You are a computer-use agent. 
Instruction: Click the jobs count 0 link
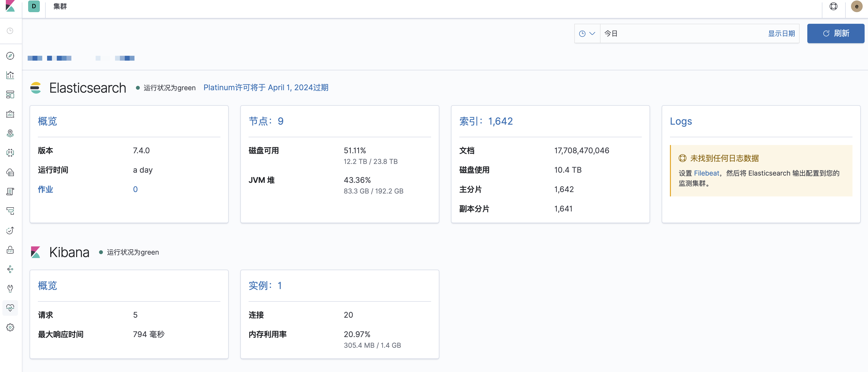(x=135, y=189)
